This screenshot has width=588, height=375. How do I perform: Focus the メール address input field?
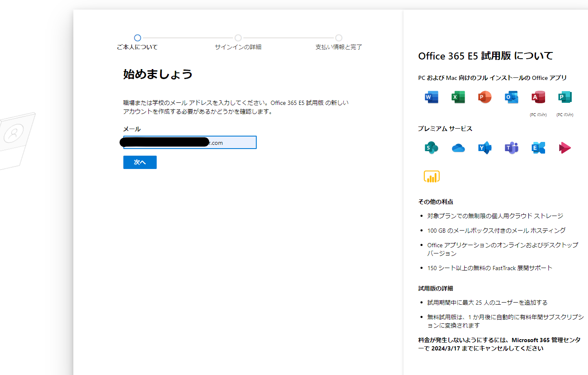point(190,142)
